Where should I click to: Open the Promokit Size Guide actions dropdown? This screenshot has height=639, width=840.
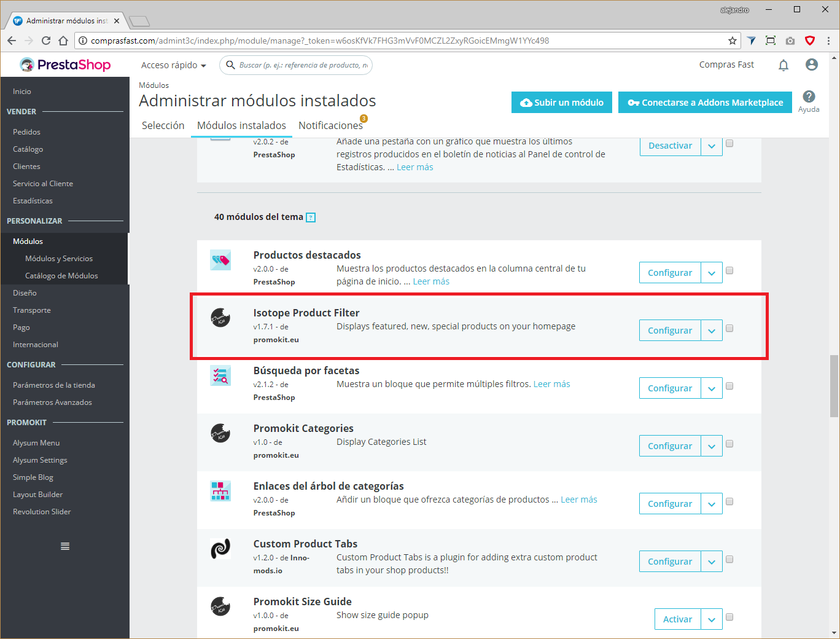coord(712,619)
